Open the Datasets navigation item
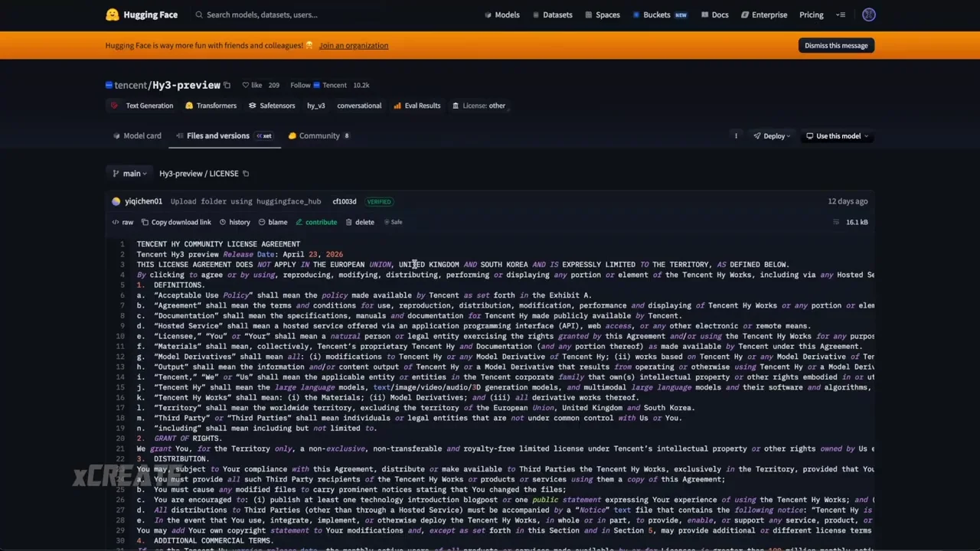 [551, 15]
